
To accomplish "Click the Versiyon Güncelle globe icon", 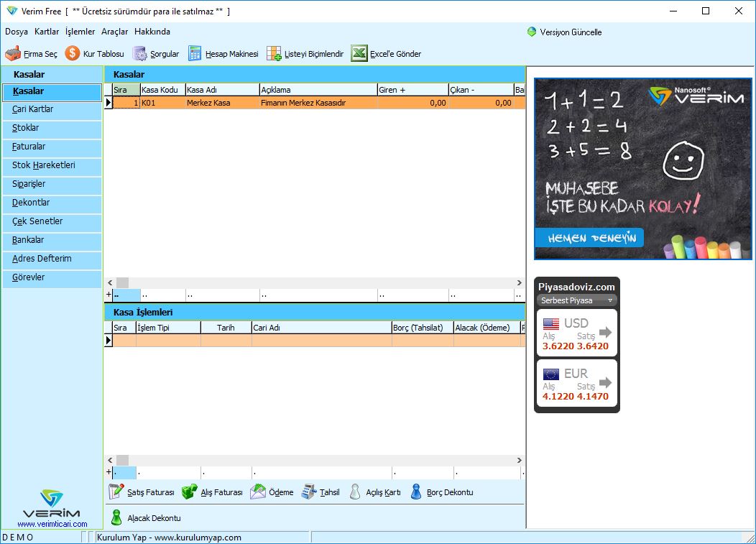I will pos(532,32).
